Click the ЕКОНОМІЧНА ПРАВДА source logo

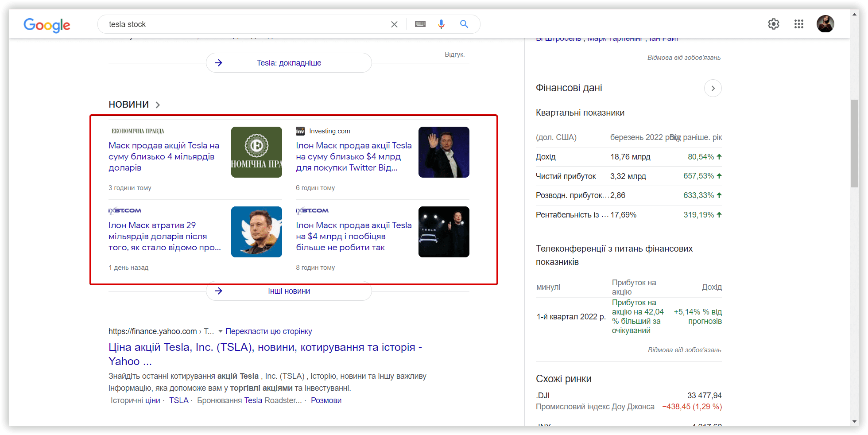(x=138, y=131)
